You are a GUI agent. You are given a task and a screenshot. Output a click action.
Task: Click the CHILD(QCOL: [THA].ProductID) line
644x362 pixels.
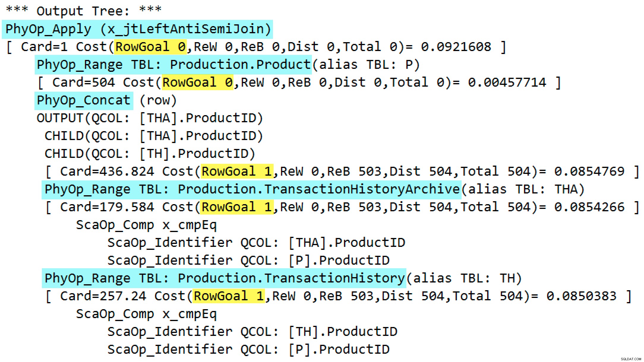[154, 136]
